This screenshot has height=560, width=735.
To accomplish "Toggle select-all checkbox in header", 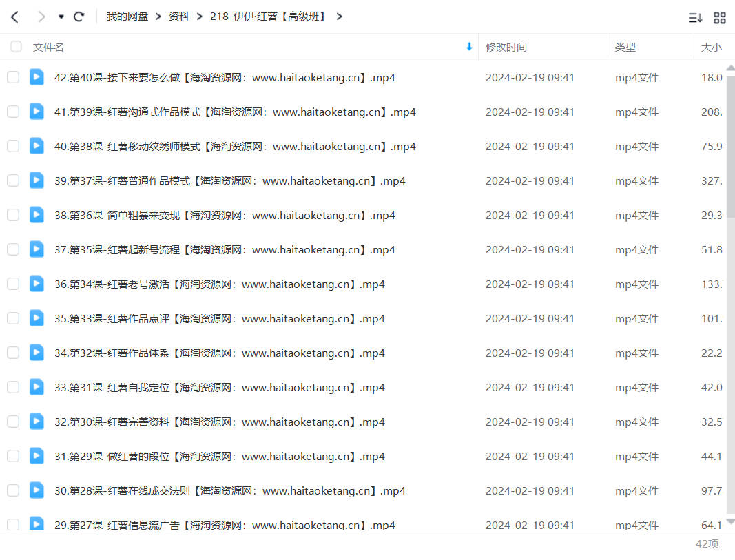I will [x=16, y=46].
